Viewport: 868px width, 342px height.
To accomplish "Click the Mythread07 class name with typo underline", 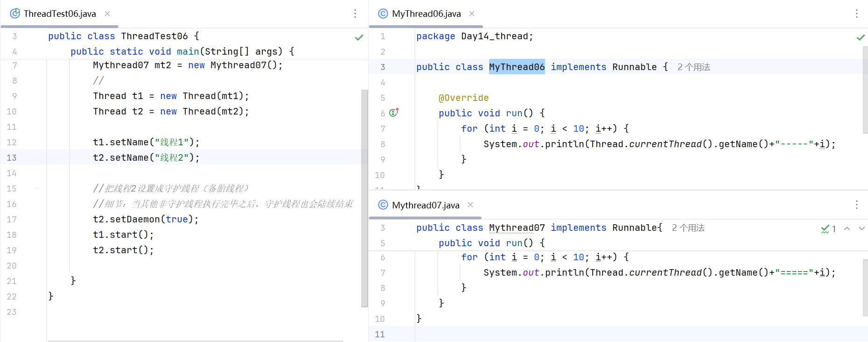I will pyautogui.click(x=517, y=228).
